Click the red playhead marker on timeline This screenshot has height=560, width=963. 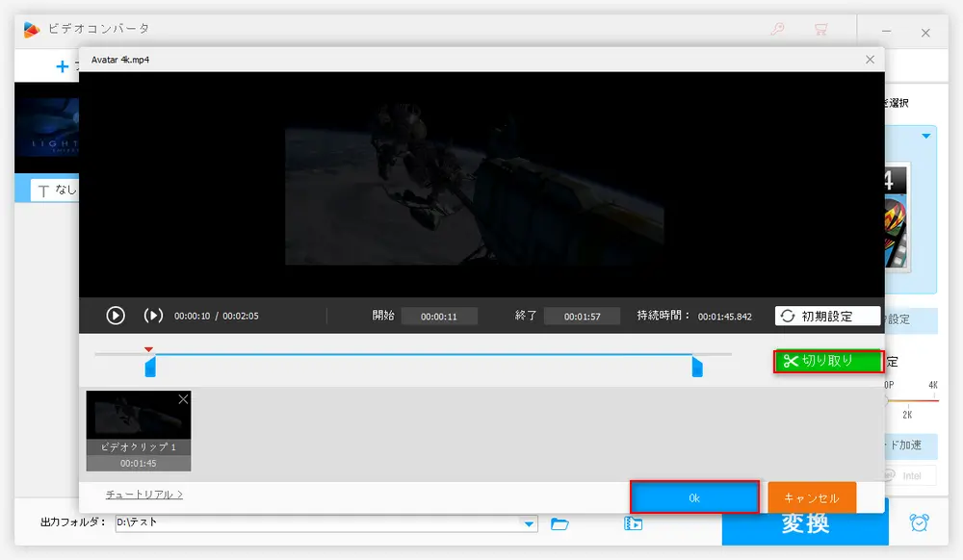(148, 349)
